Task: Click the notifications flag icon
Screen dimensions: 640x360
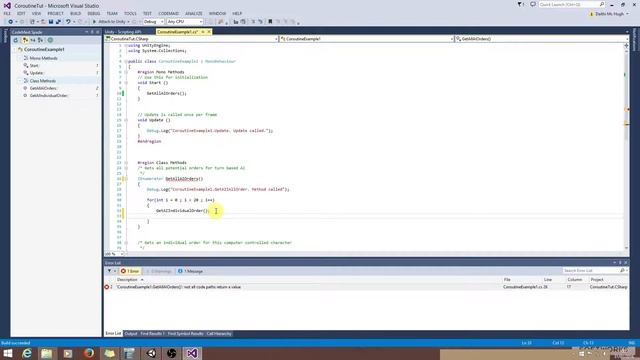Action: click(520, 4)
